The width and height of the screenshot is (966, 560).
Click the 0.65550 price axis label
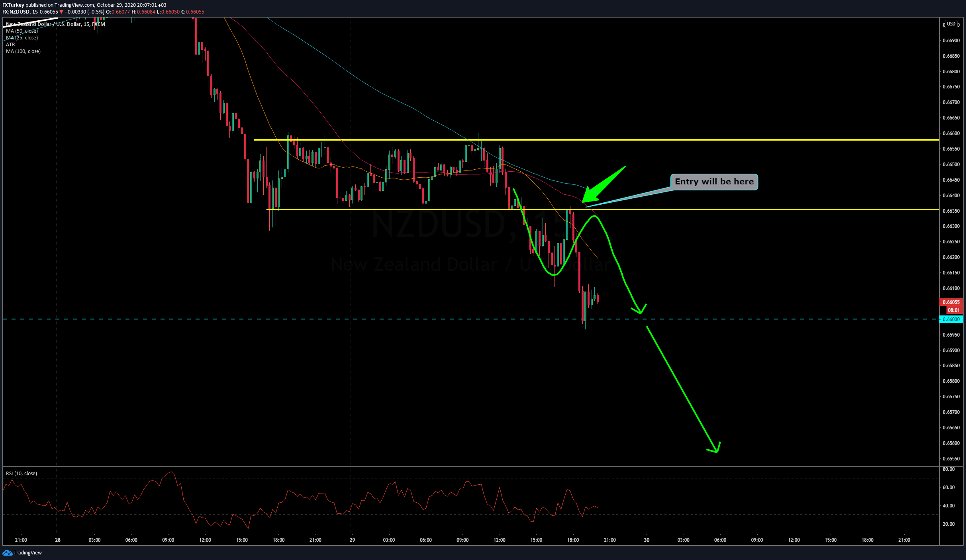click(951, 459)
